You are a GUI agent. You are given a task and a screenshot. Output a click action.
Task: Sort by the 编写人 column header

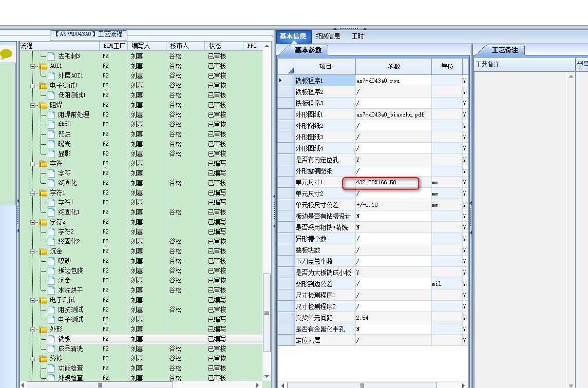(x=147, y=46)
